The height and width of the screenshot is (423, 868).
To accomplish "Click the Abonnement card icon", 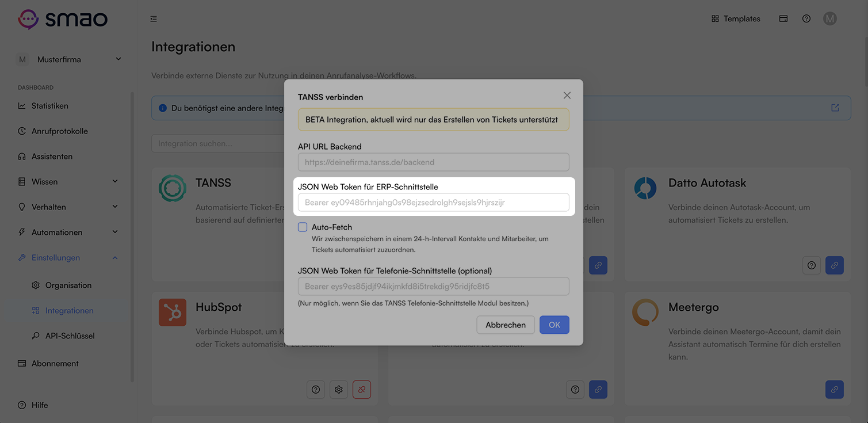I will coord(22,364).
